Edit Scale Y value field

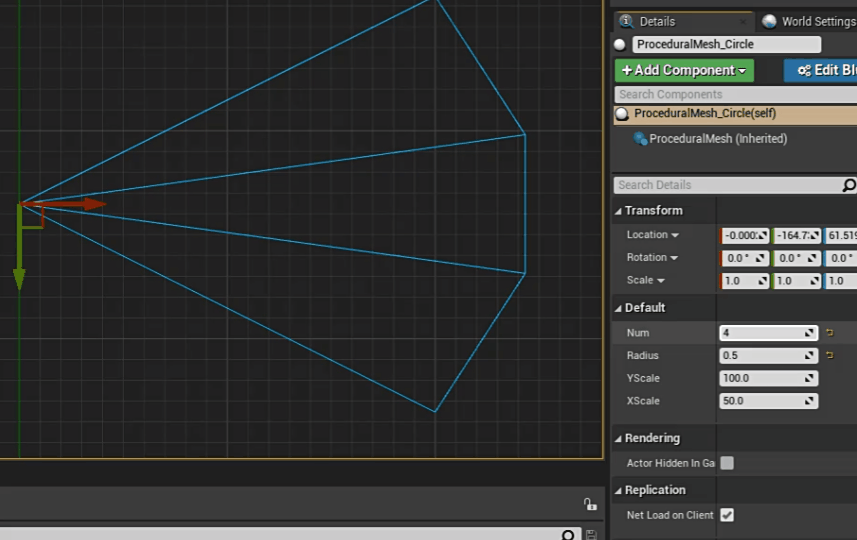(797, 281)
